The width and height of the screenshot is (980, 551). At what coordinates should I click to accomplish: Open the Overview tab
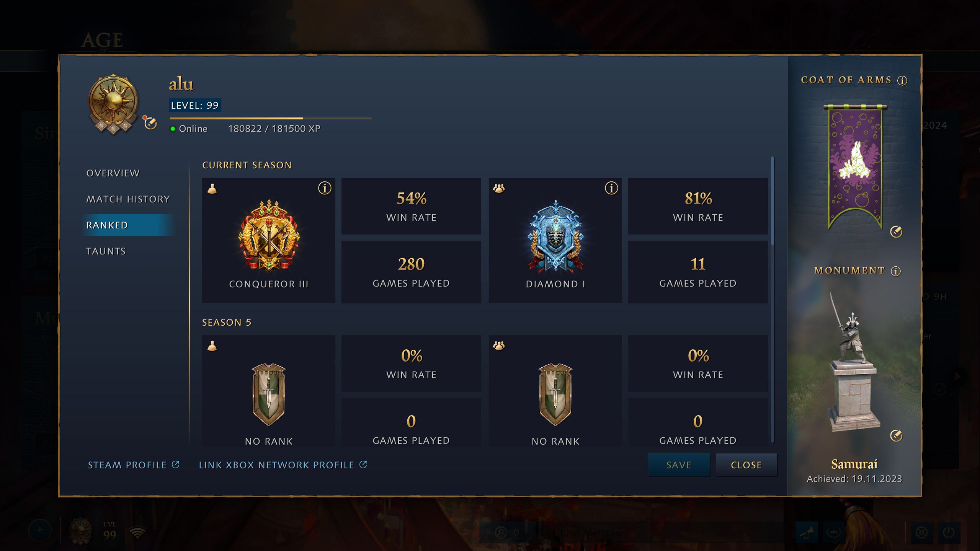(x=113, y=173)
